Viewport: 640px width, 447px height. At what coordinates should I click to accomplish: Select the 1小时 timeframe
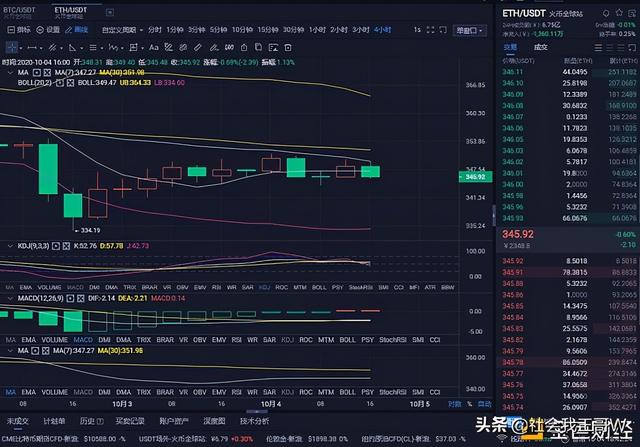coord(317,30)
